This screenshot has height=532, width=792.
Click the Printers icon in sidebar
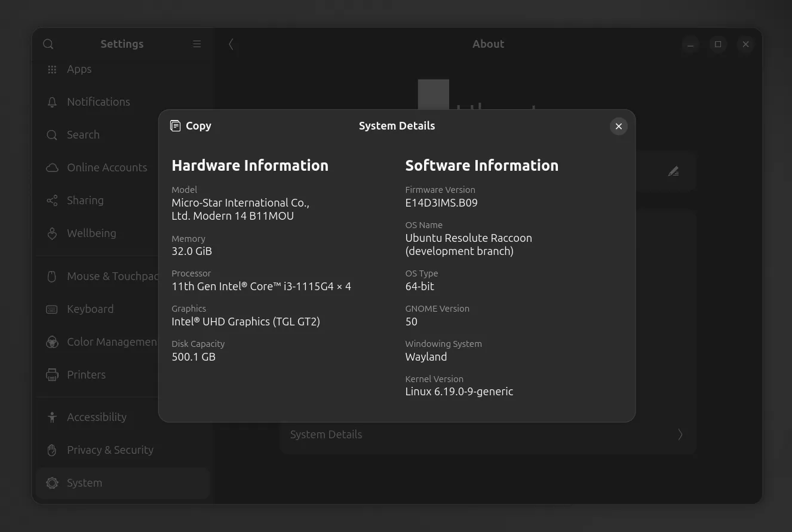point(52,375)
